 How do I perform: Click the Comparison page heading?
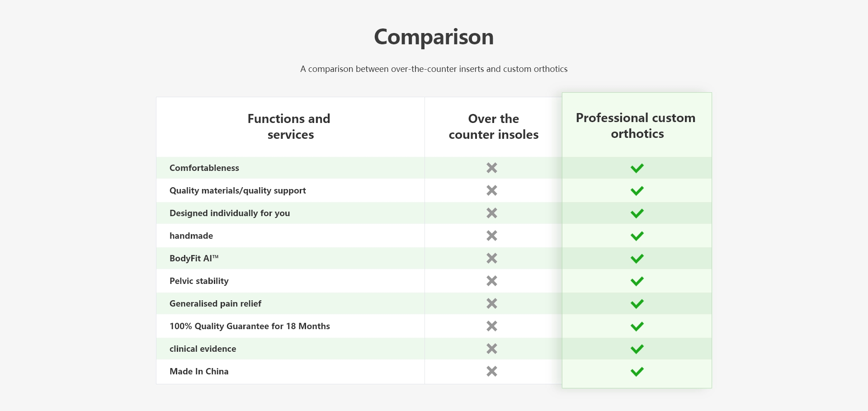tap(434, 37)
